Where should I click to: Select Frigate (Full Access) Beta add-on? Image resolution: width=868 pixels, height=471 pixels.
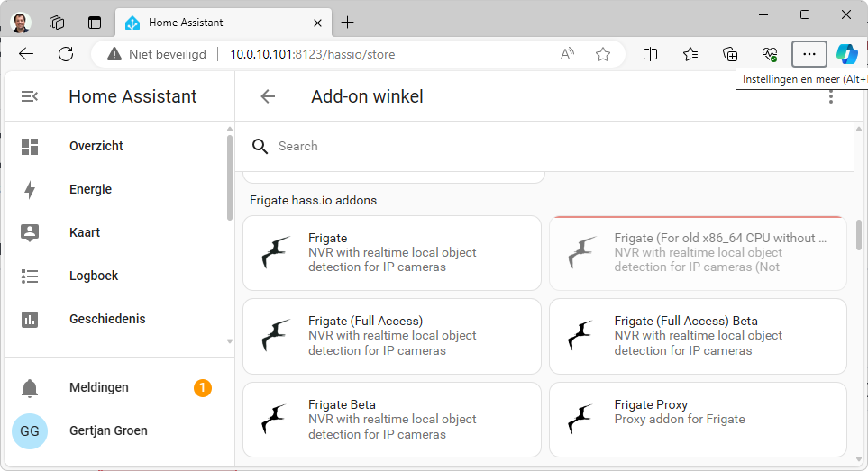(697, 336)
